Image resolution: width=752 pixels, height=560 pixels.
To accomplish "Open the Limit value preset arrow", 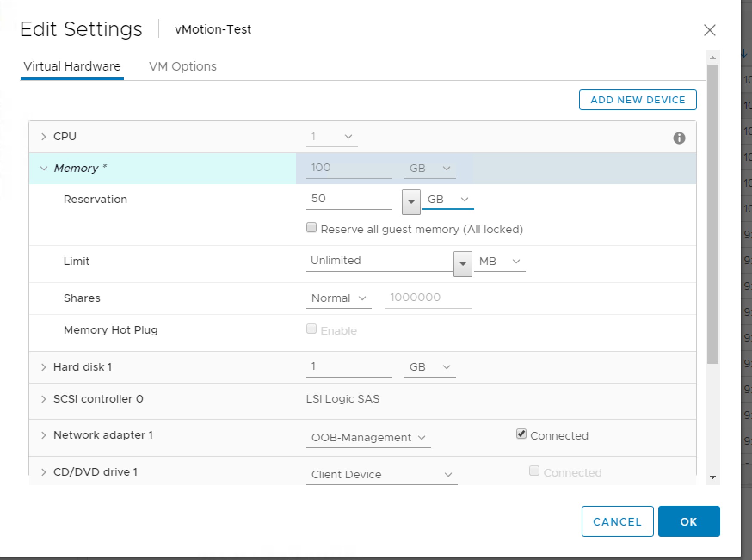I will tap(463, 264).
